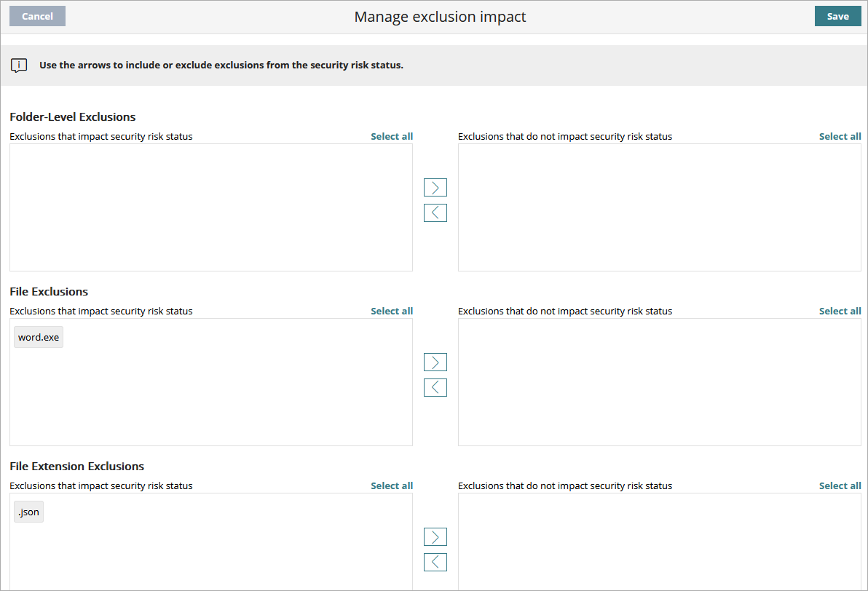Click right arrow in File Extension Exclusions

(x=435, y=537)
